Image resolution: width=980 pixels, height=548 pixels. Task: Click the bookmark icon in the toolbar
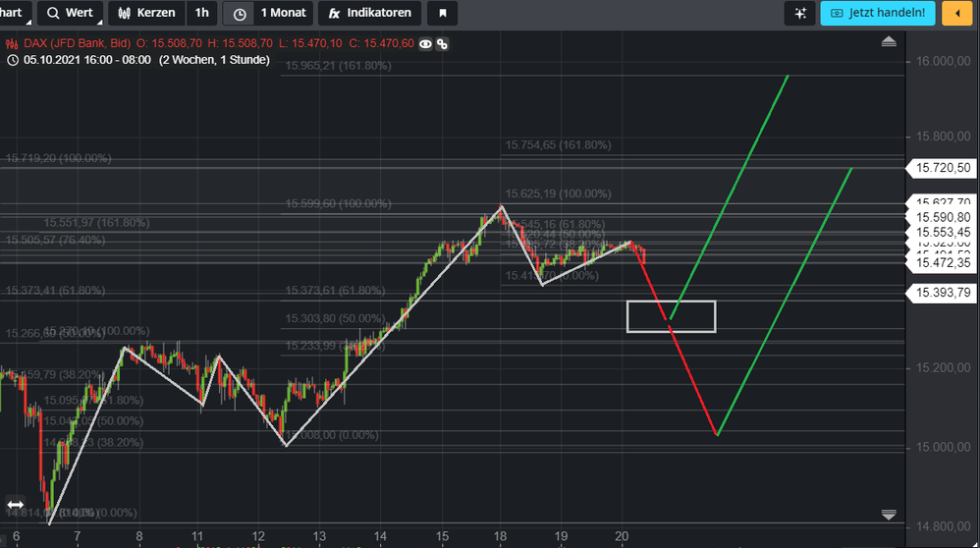pyautogui.click(x=442, y=14)
